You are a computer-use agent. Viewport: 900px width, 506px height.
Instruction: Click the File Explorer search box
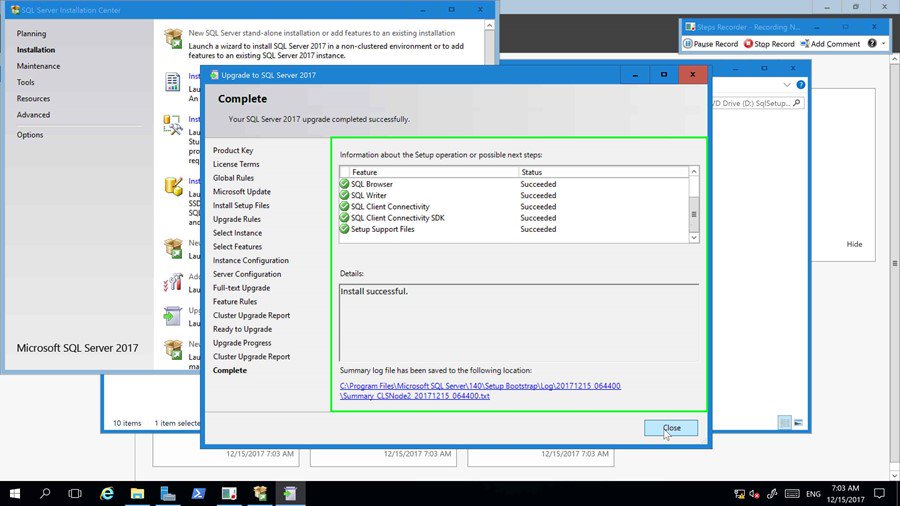click(757, 103)
